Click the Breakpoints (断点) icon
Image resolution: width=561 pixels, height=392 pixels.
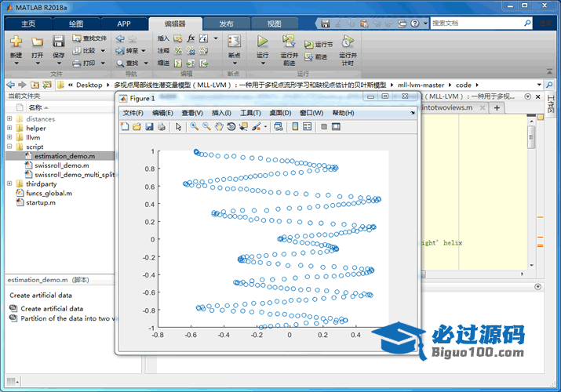coord(235,42)
